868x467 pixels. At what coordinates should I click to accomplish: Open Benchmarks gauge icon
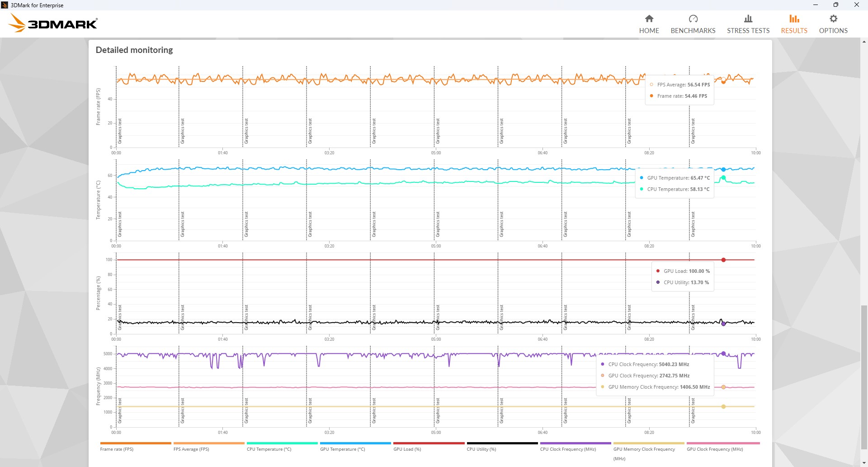(693, 19)
